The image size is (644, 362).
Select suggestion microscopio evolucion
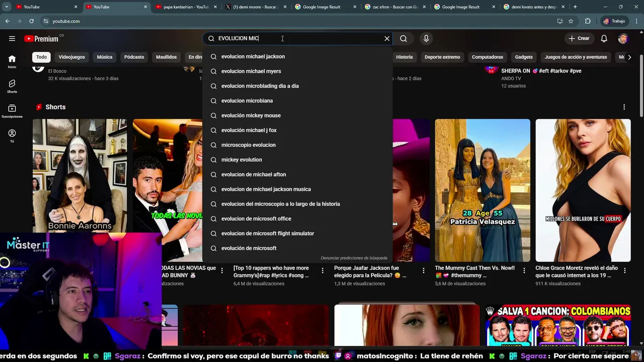[297, 145]
